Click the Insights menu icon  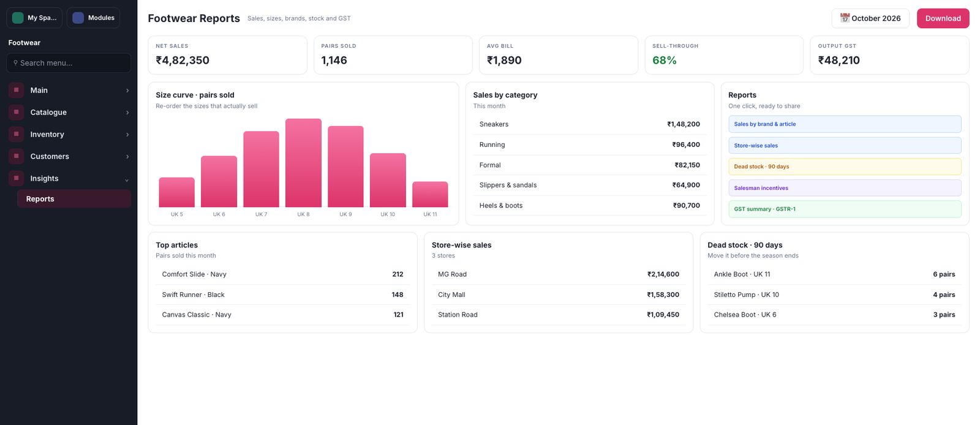click(x=17, y=178)
